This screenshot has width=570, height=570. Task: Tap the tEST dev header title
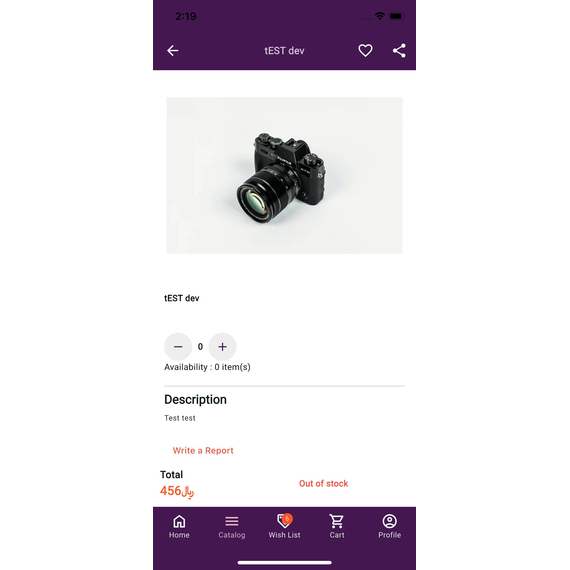(x=284, y=51)
